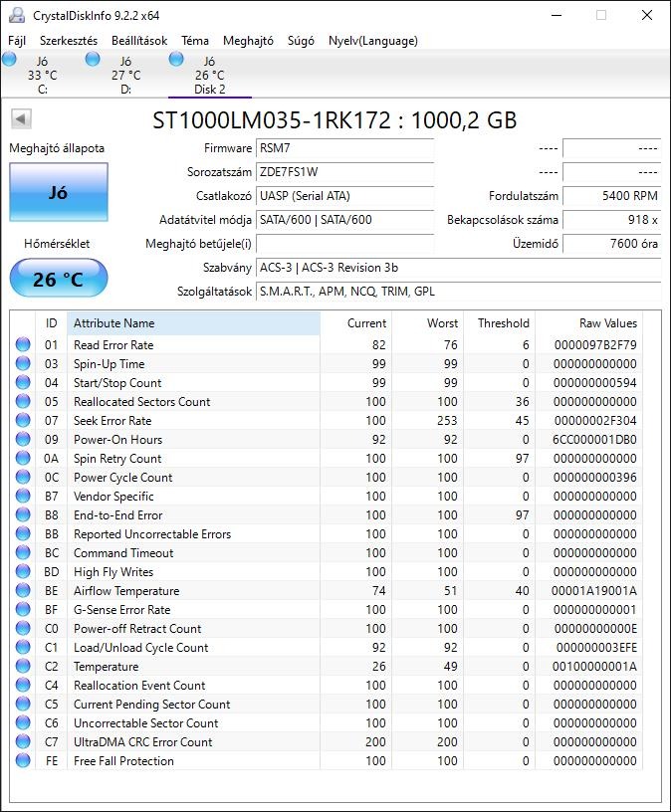Open the Fájl menu
The height and width of the screenshot is (812, 671).
click(17, 41)
